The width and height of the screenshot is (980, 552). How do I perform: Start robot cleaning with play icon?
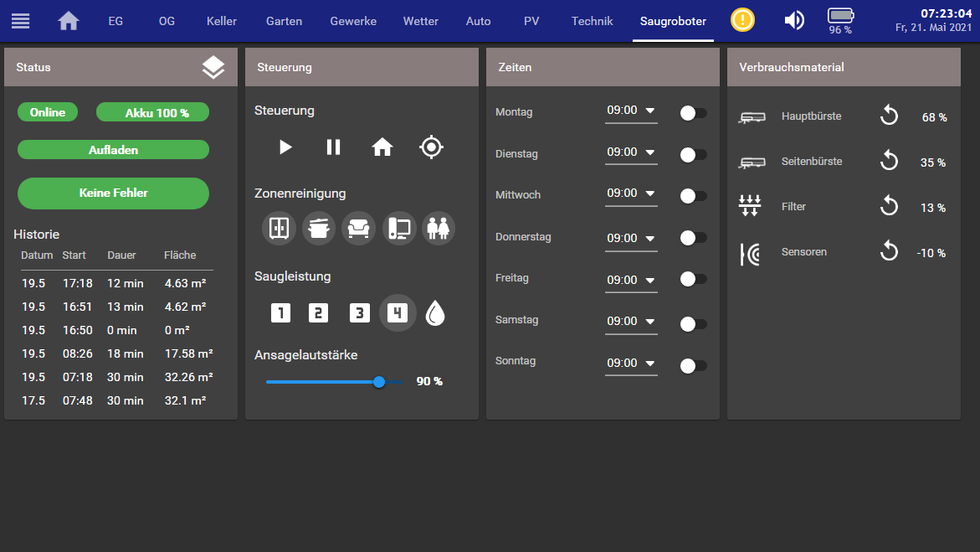coord(285,147)
